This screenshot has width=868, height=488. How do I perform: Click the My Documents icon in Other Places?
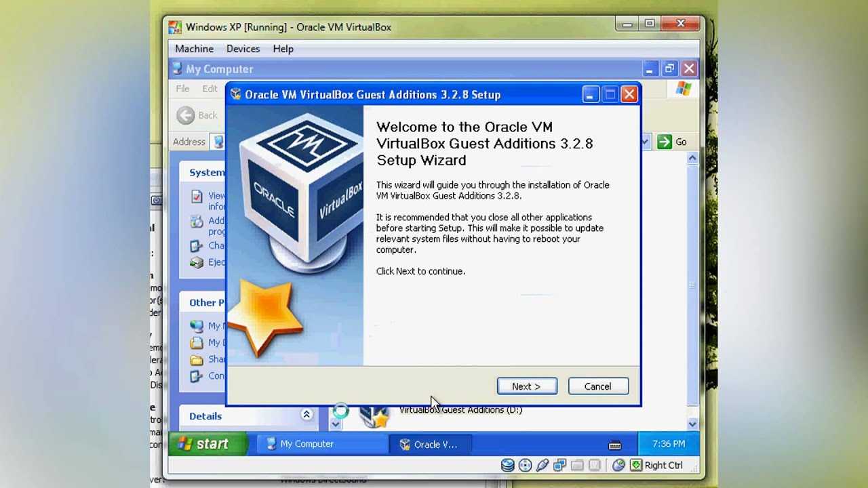point(197,343)
